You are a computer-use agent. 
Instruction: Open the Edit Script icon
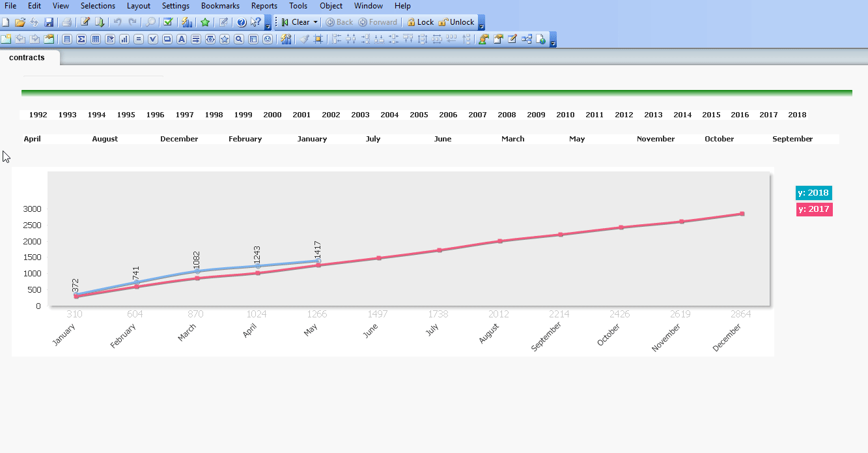(x=85, y=22)
